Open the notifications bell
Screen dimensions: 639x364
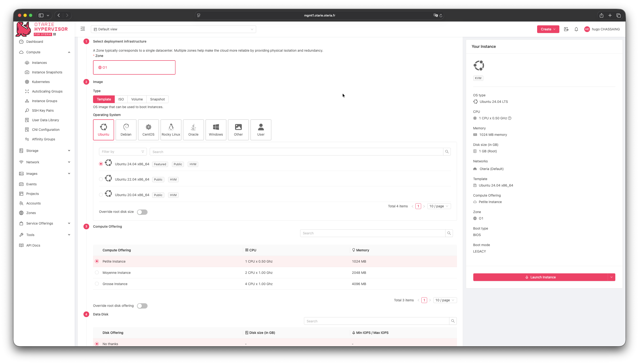(x=576, y=29)
